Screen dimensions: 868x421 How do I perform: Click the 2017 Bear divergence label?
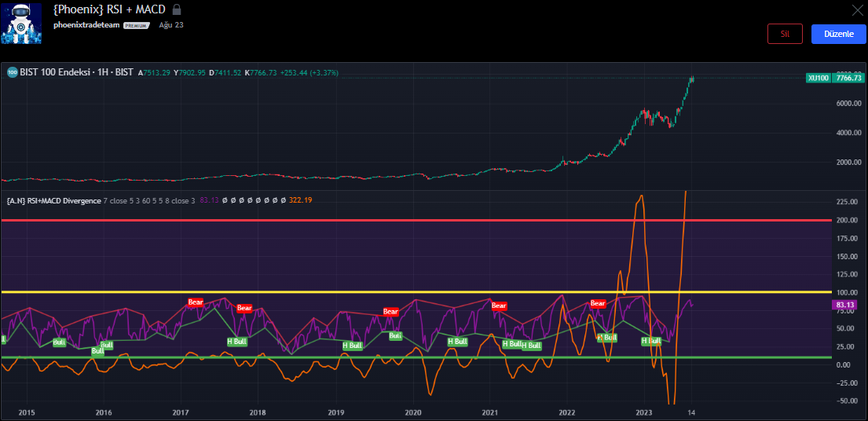click(x=196, y=302)
